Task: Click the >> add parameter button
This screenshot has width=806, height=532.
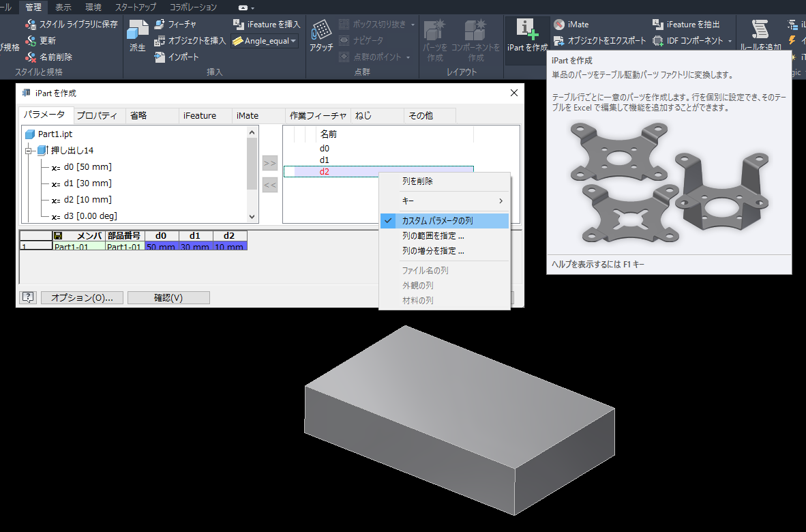Action: pos(269,164)
